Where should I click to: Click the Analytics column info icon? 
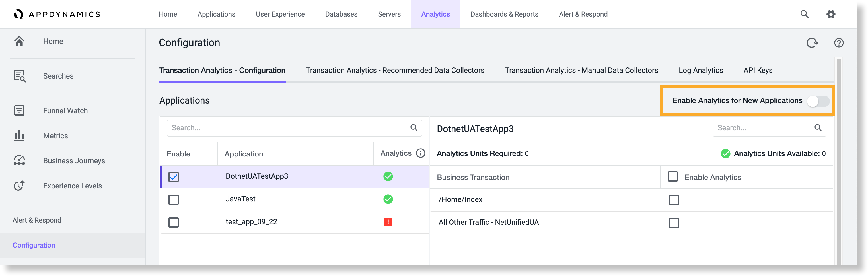tap(421, 153)
